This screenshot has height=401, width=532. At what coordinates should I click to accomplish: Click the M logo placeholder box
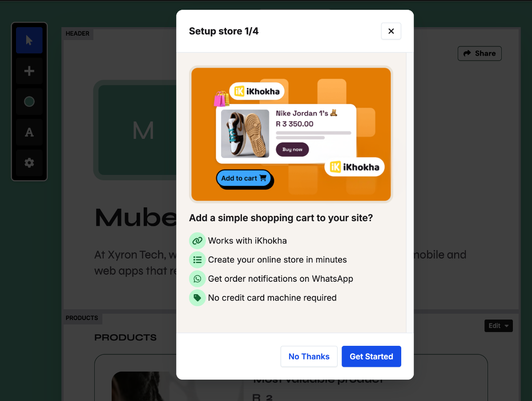pyautogui.click(x=136, y=130)
